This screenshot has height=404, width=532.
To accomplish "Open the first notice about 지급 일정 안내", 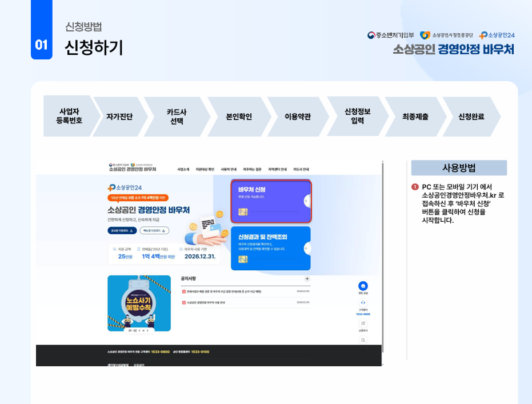I will (224, 292).
